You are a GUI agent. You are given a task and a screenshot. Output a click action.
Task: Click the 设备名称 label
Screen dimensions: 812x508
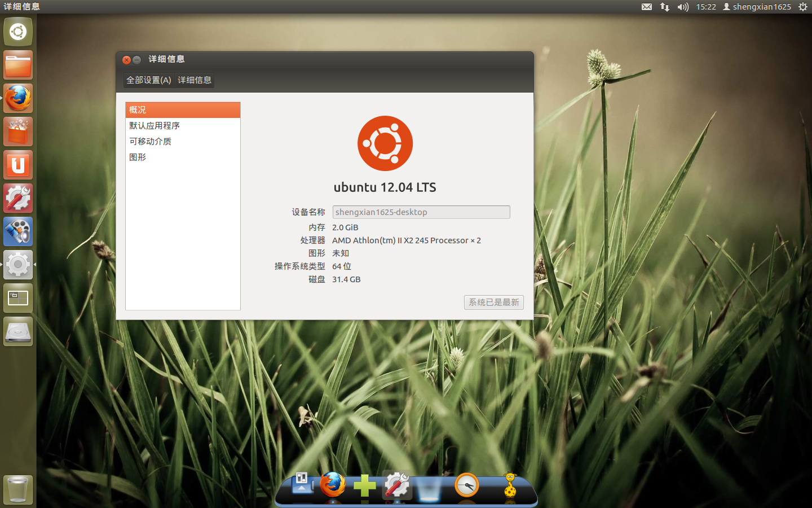pos(308,212)
